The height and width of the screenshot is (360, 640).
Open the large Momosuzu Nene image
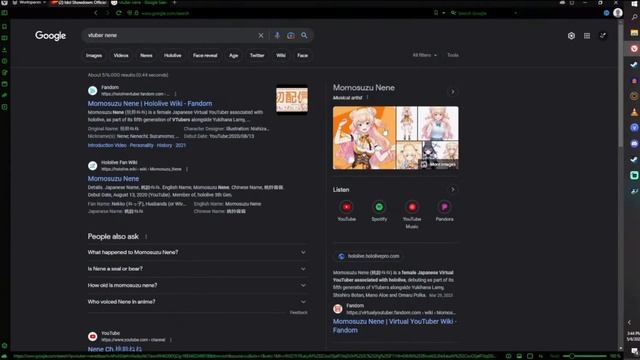coord(364,138)
